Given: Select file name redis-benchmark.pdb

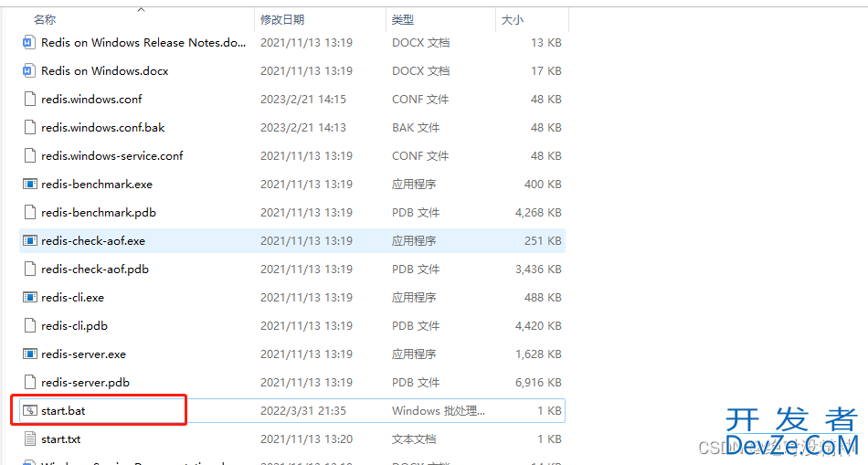Looking at the screenshot, I should point(99,212).
